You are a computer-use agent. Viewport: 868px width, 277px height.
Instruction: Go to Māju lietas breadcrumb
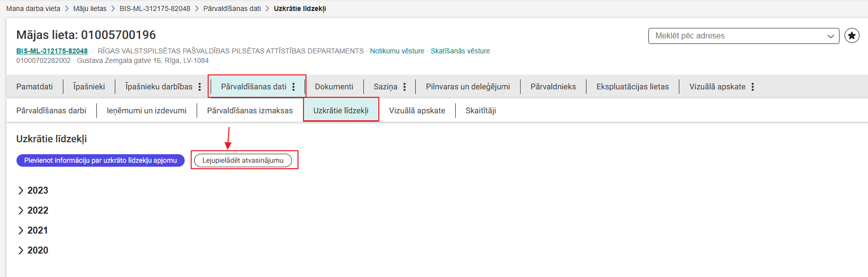90,8
